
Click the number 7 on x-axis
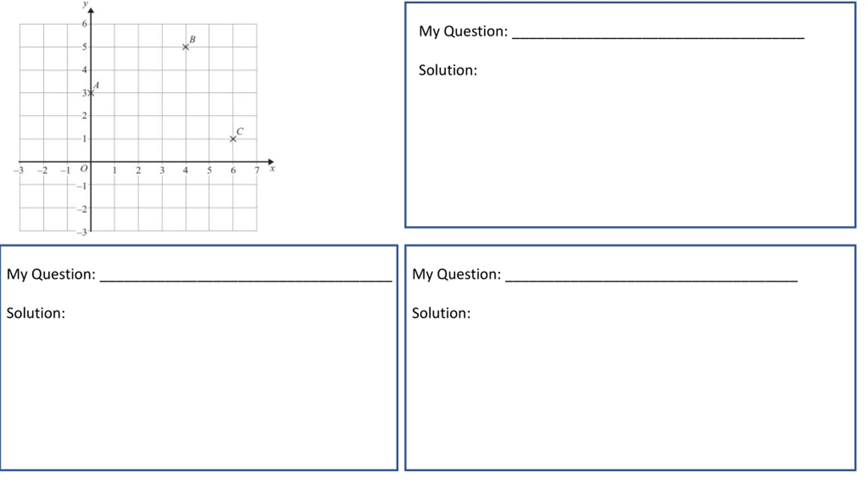[257, 170]
